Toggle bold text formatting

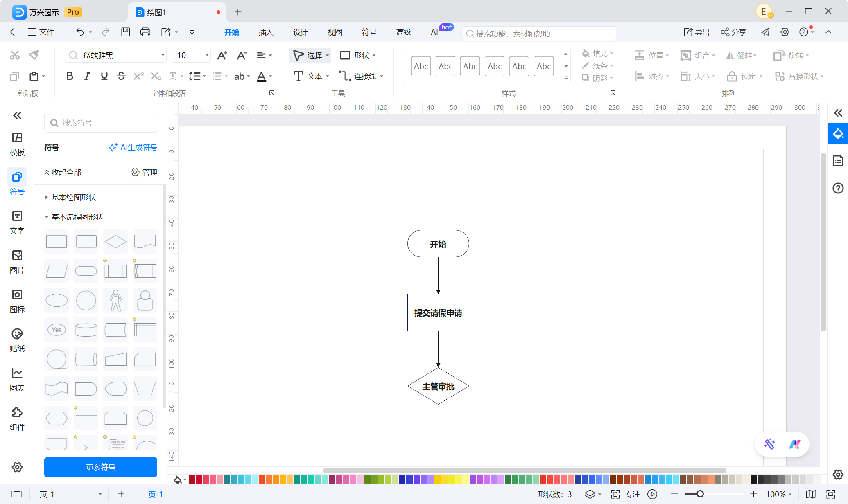pyautogui.click(x=70, y=76)
